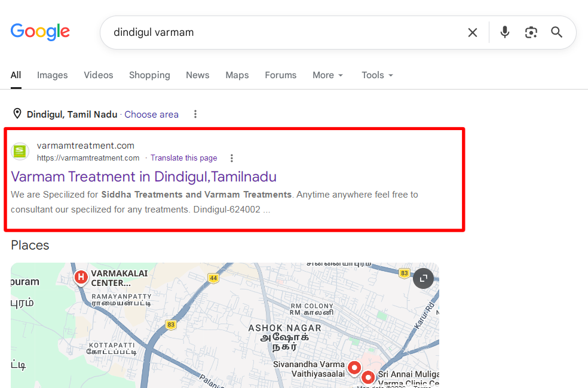
Task: Start voice search with microphone icon
Action: point(505,33)
